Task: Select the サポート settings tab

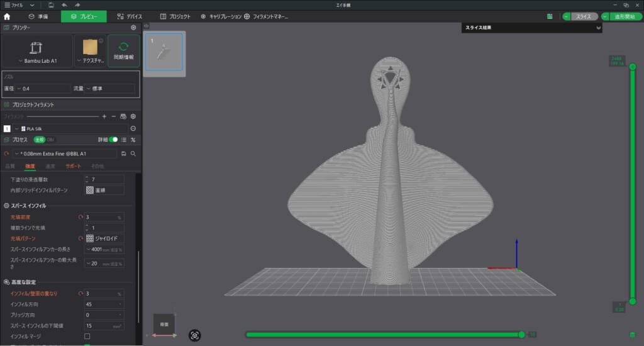Action: pyautogui.click(x=73, y=166)
